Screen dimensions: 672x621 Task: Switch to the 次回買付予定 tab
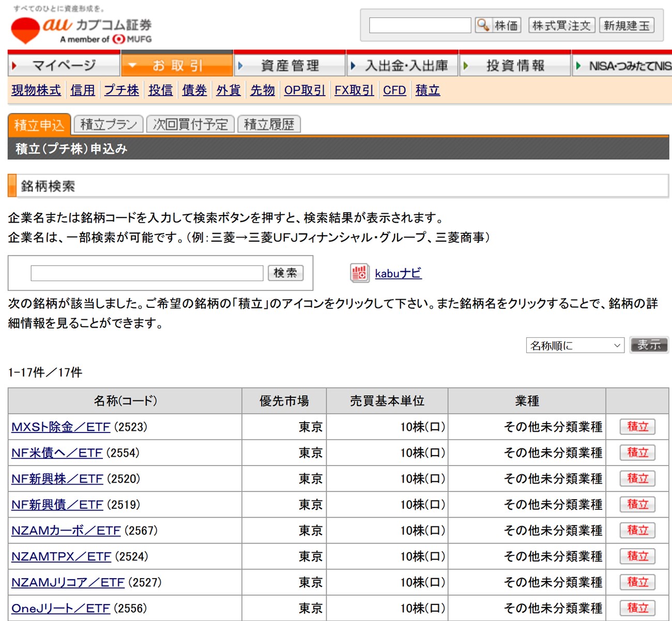pos(190,125)
